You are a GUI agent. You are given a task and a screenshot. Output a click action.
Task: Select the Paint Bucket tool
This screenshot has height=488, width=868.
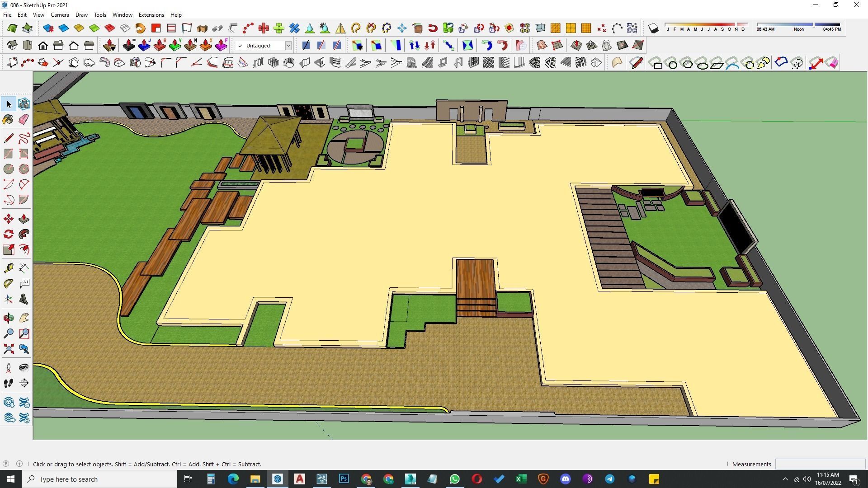(8, 119)
